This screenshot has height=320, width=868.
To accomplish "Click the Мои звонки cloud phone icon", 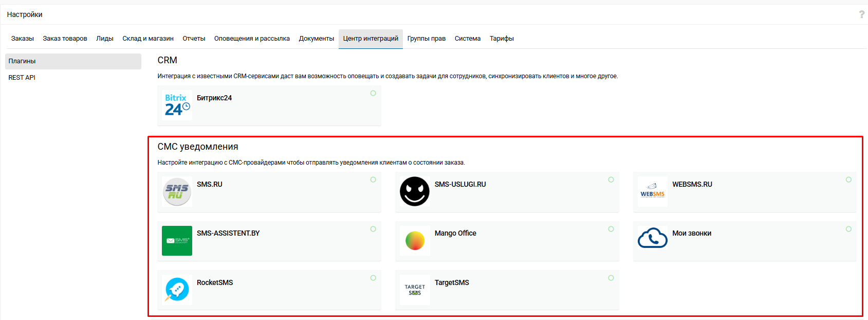I will pyautogui.click(x=653, y=238).
